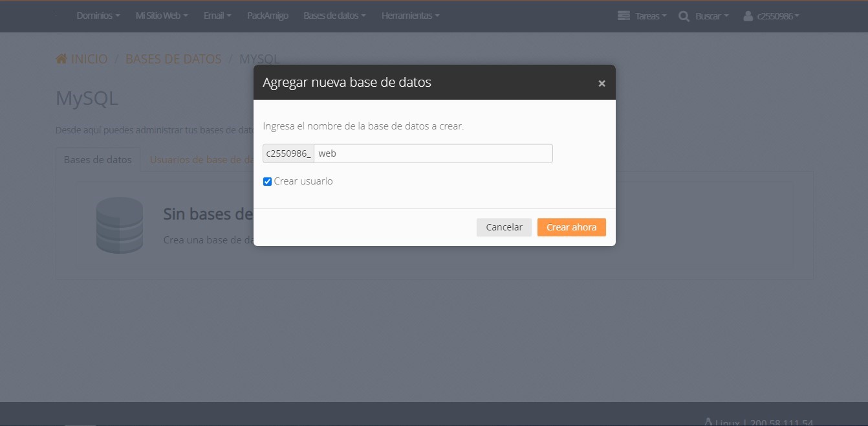Image resolution: width=868 pixels, height=426 pixels.
Task: Switch to the Bases de datos tab
Action: [x=98, y=159]
